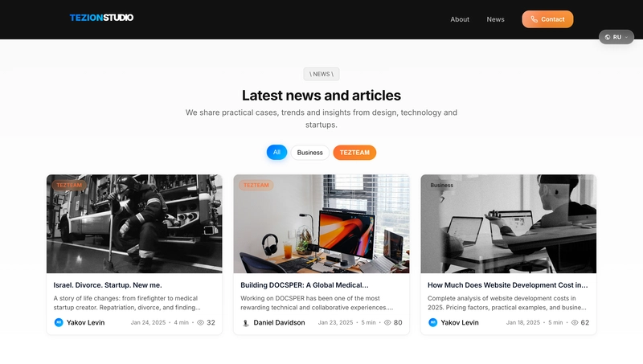Click the eye views icon showing 62
Screen dimensions: 643x364
pyautogui.click(x=575, y=322)
